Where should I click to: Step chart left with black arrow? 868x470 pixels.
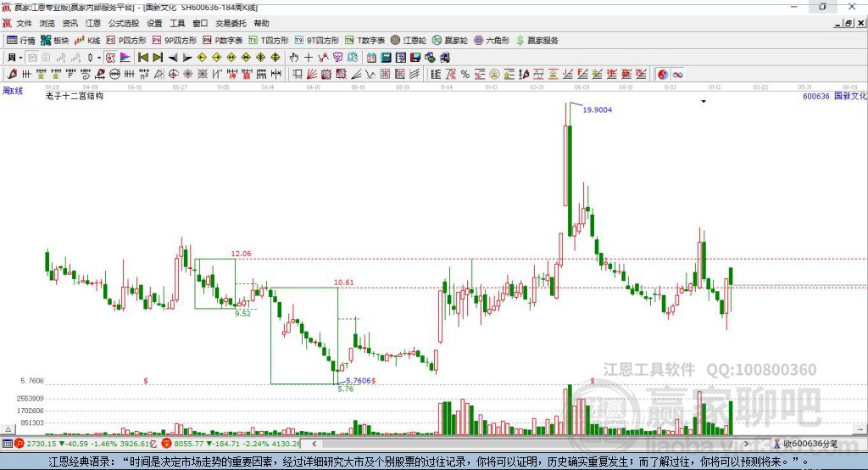173,58
